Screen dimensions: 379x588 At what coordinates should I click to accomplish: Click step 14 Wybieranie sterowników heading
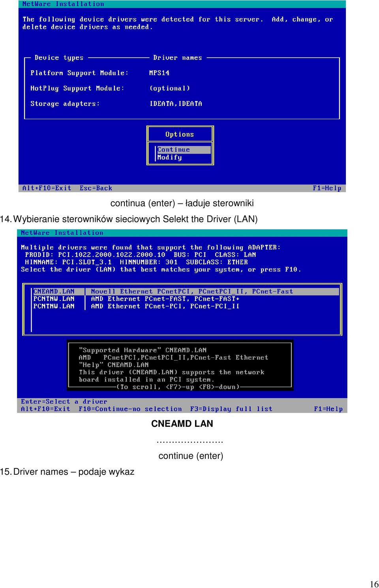tap(129, 219)
